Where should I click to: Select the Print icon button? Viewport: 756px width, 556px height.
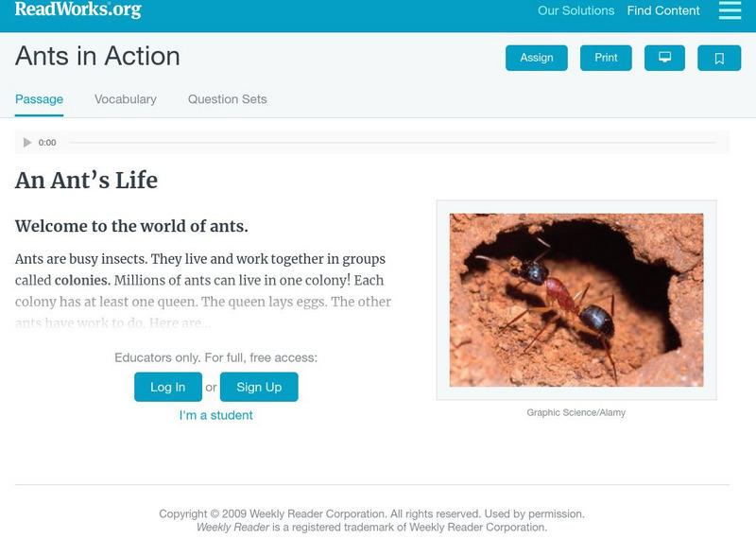[605, 57]
